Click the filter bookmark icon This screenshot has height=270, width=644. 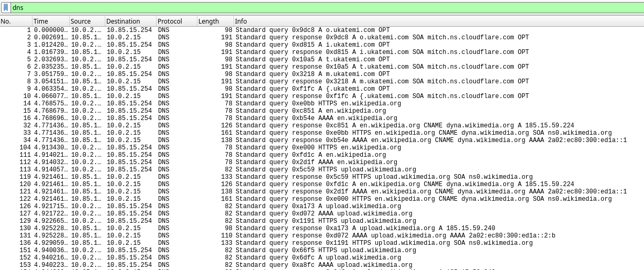click(x=6, y=7)
